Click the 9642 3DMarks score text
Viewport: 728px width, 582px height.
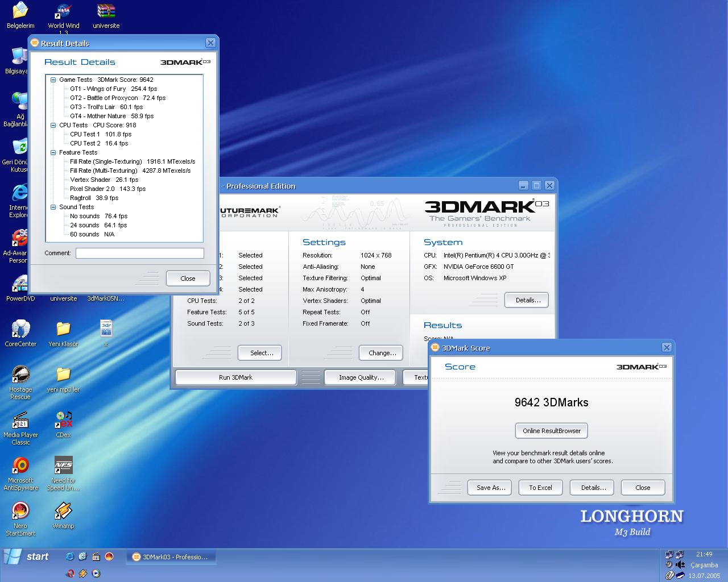(x=551, y=402)
